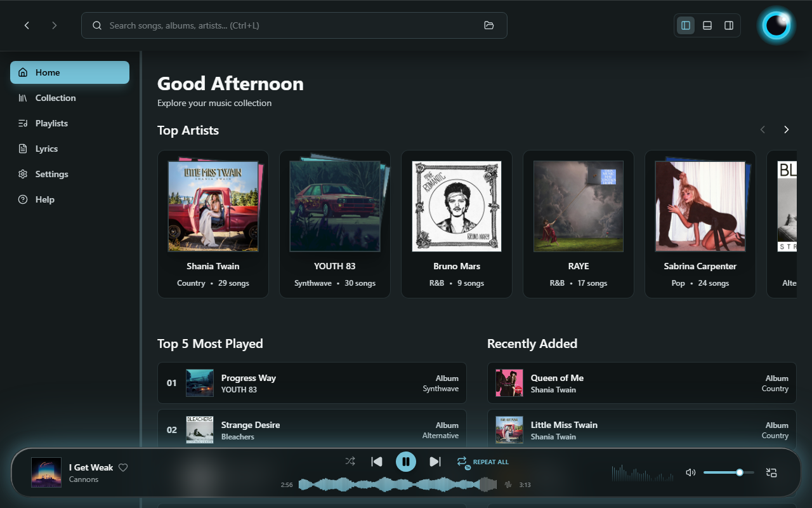Open Shania Twain artist card
Viewport: 812px width, 508px height.
pos(213,224)
